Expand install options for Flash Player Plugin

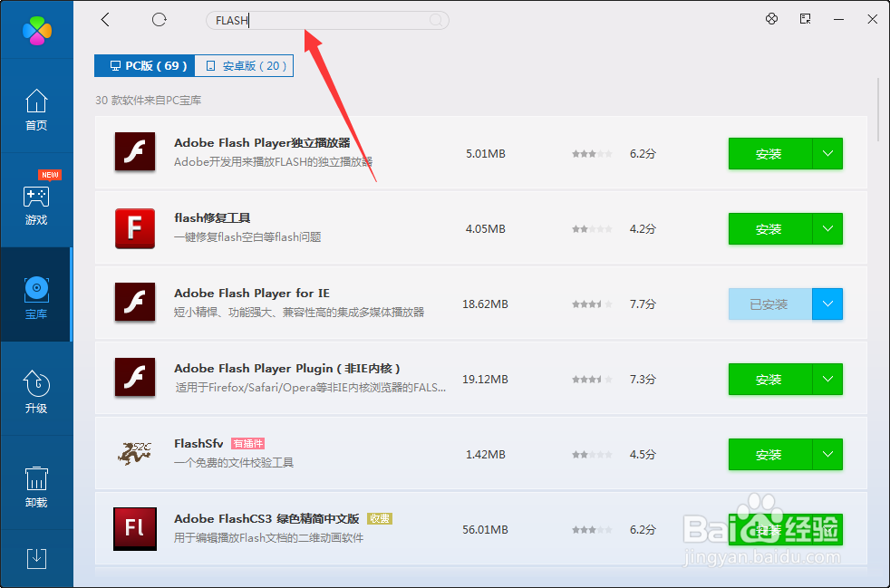tap(827, 379)
